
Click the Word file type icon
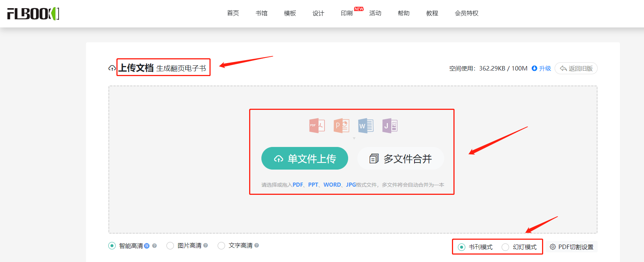tap(366, 126)
